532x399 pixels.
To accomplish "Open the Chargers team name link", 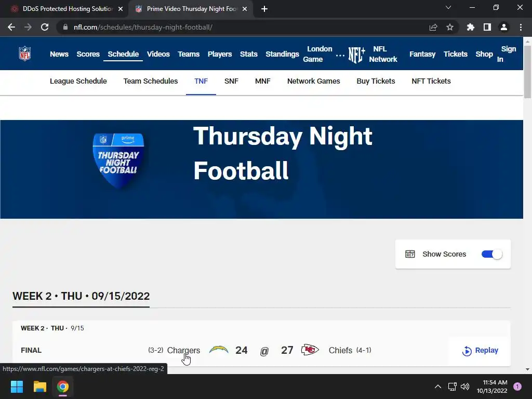I will [x=183, y=350].
